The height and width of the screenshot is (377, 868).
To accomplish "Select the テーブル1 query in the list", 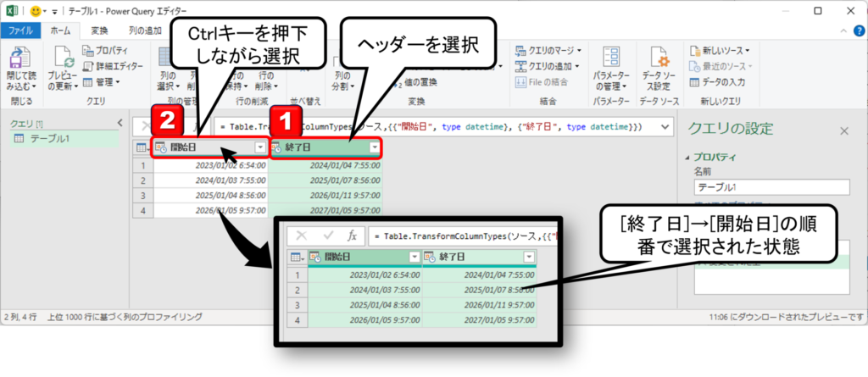I will pyautogui.click(x=64, y=138).
